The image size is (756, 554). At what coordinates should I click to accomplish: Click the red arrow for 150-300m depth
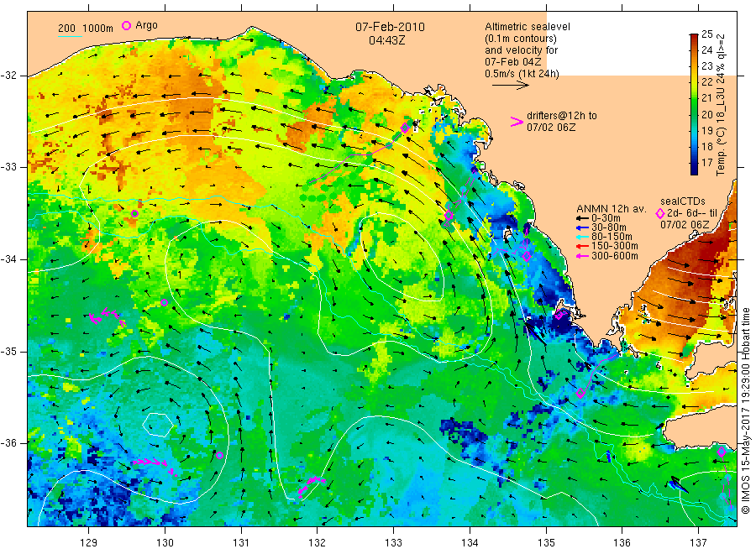(583, 246)
